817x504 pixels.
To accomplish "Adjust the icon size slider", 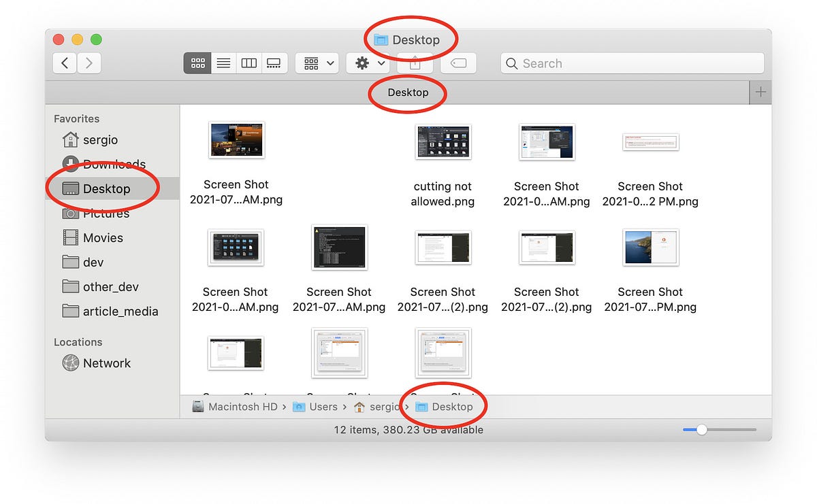I will coord(701,430).
